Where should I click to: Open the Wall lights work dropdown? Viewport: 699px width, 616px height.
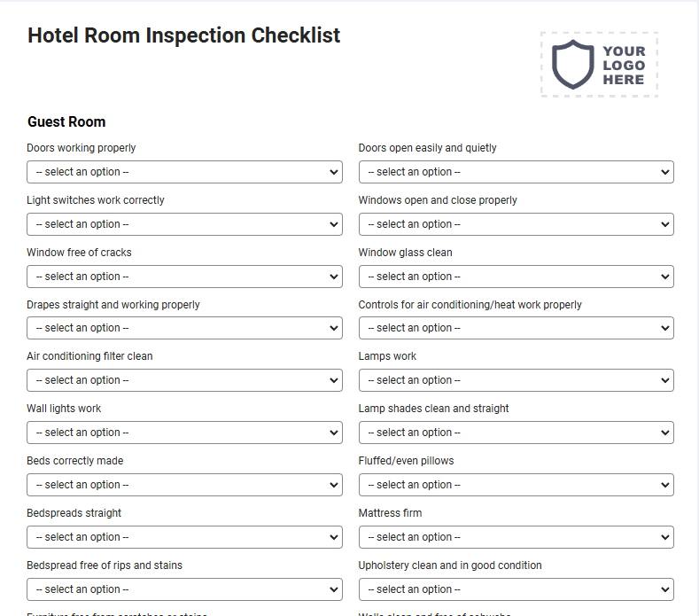(184, 433)
